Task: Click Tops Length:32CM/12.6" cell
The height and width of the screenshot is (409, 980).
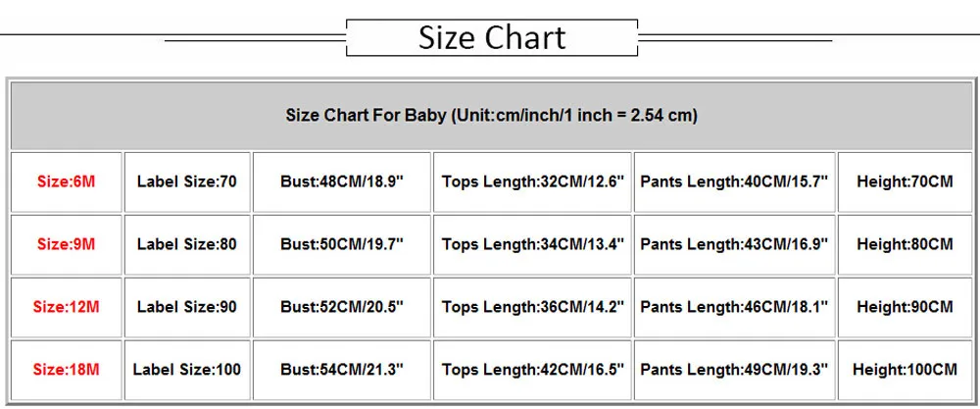Action: click(x=533, y=181)
